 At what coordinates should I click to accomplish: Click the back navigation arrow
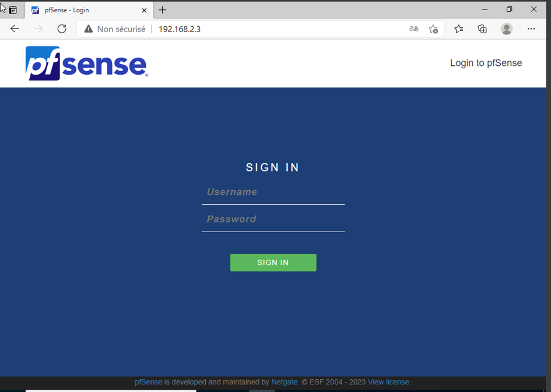(x=15, y=29)
